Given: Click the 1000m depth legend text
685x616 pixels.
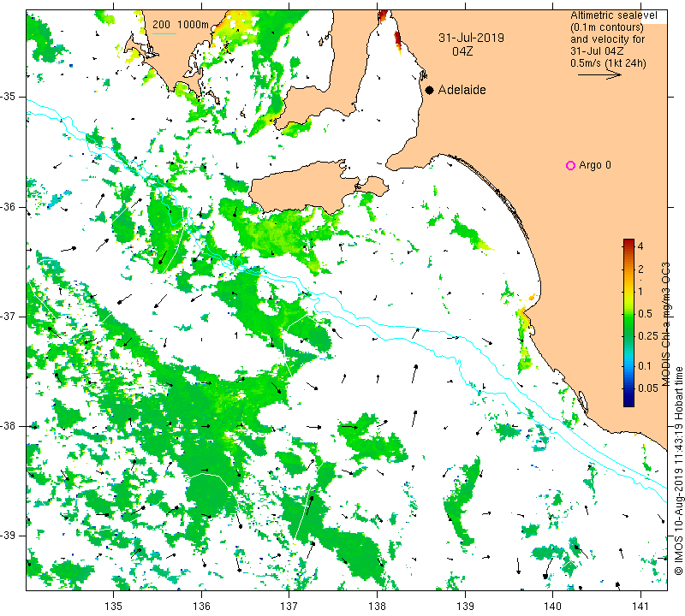Looking at the screenshot, I should coord(194,25).
